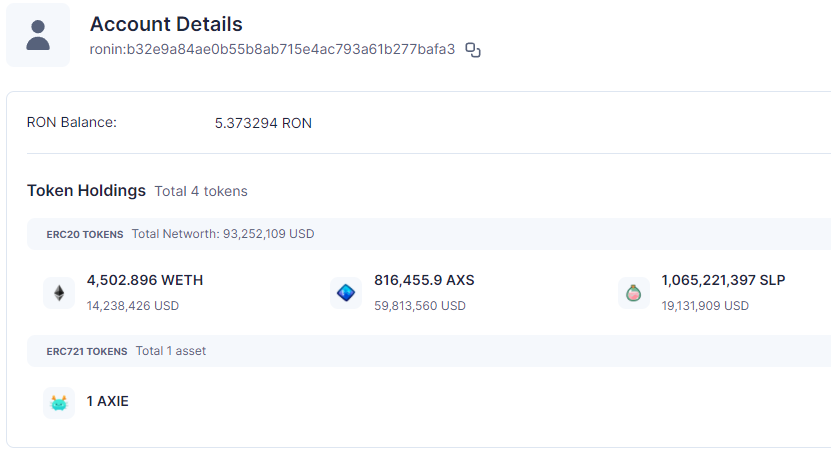Click the Account Details title
Image resolution: width=831 pixels, height=451 pixels.
[x=166, y=24]
